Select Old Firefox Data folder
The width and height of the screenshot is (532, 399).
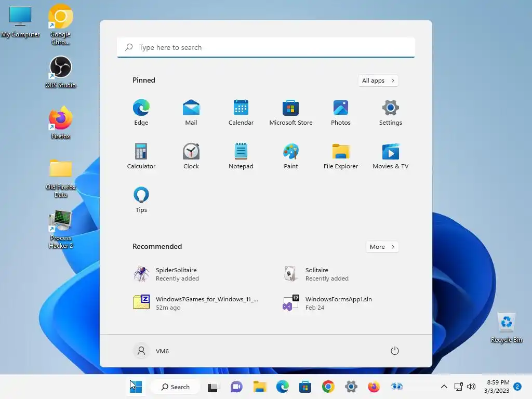pos(60,179)
